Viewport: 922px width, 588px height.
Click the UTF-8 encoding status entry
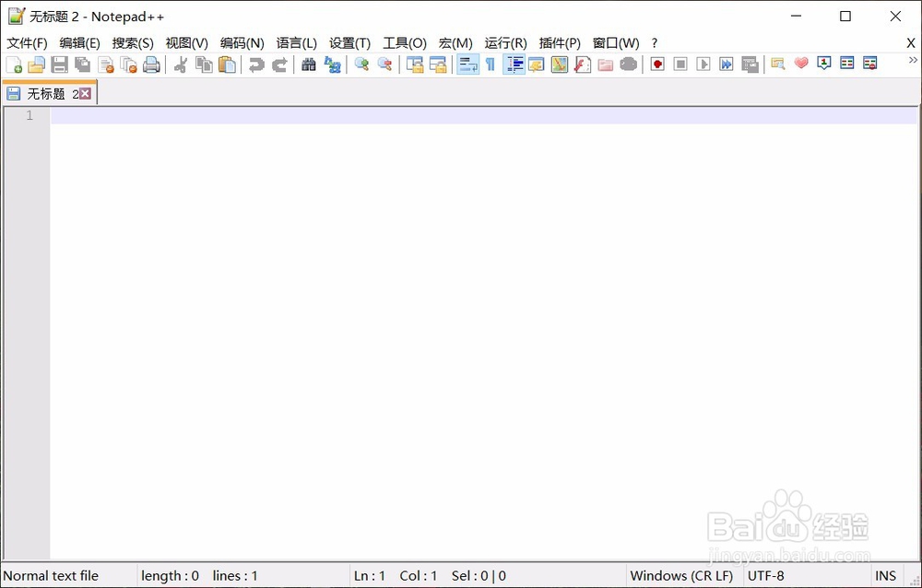pos(765,576)
